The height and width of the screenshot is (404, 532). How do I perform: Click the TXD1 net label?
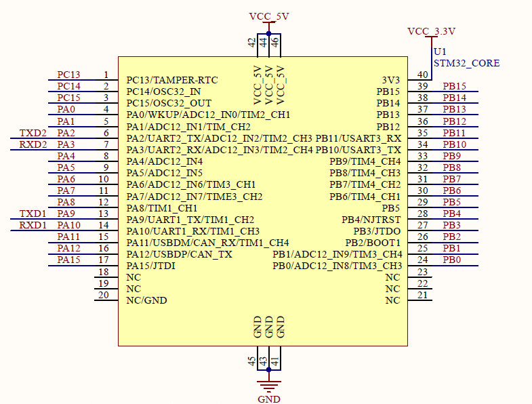click(x=33, y=214)
